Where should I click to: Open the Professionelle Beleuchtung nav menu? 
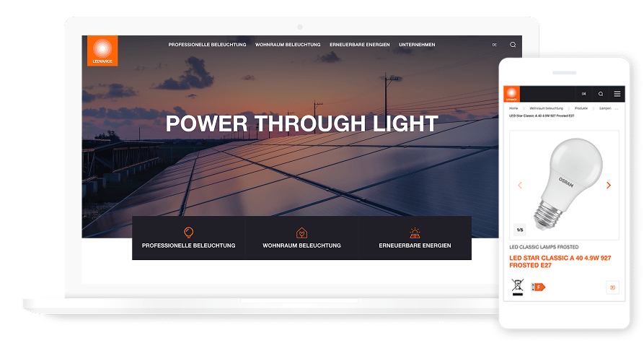click(207, 45)
